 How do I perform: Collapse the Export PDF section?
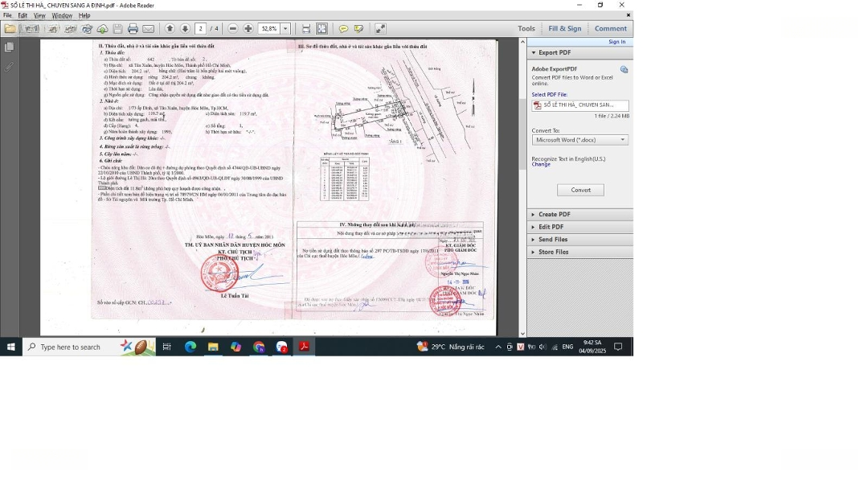click(x=555, y=53)
